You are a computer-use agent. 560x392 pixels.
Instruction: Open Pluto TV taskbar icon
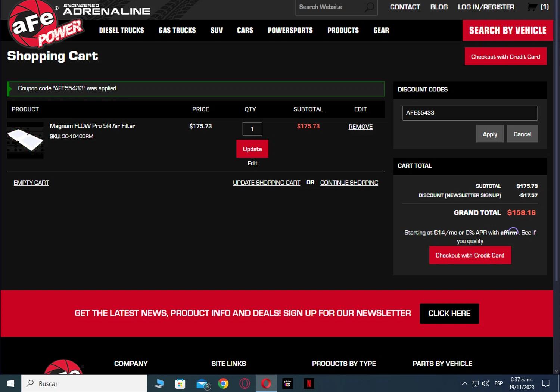coord(287,383)
